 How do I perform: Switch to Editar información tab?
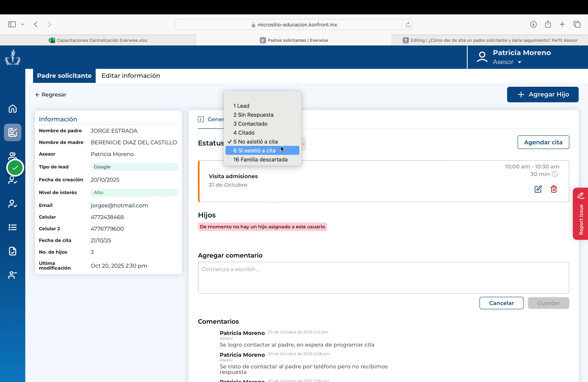tap(131, 76)
